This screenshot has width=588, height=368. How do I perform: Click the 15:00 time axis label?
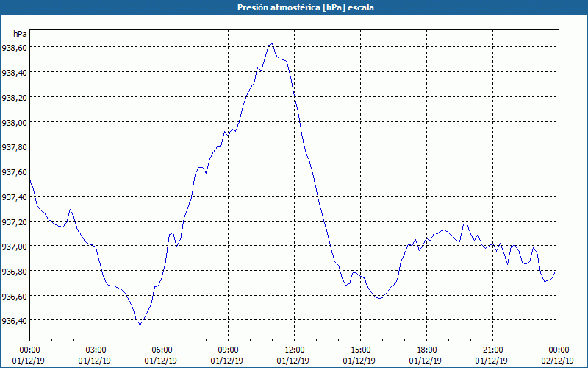[360, 350]
